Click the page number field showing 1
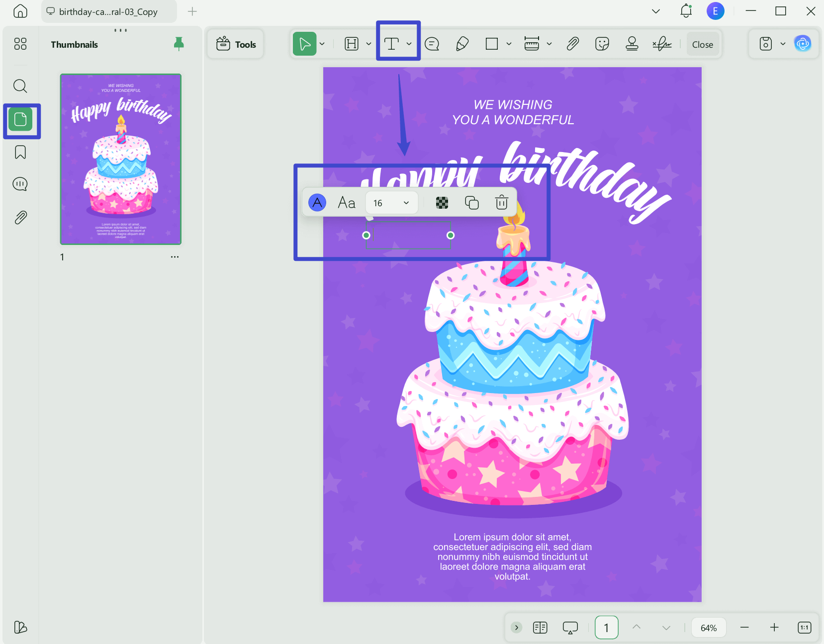This screenshot has width=824, height=644. [x=607, y=628]
